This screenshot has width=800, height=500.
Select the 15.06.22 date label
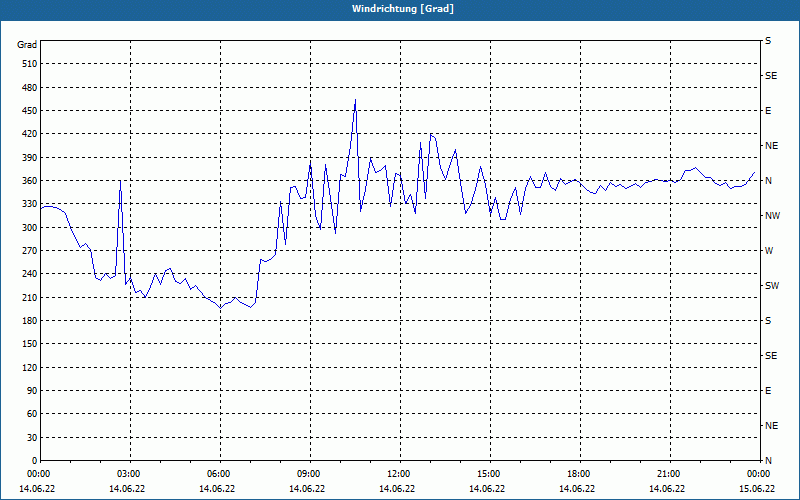point(757,489)
